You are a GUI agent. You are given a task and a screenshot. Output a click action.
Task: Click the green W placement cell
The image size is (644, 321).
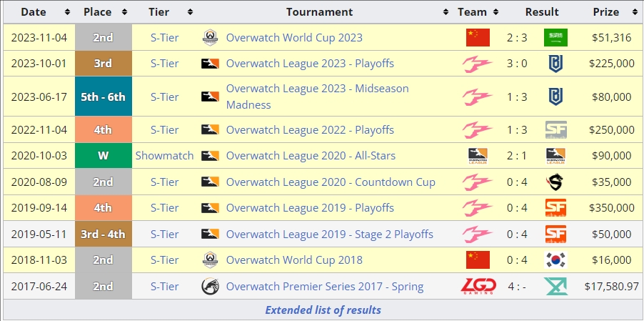[103, 156]
